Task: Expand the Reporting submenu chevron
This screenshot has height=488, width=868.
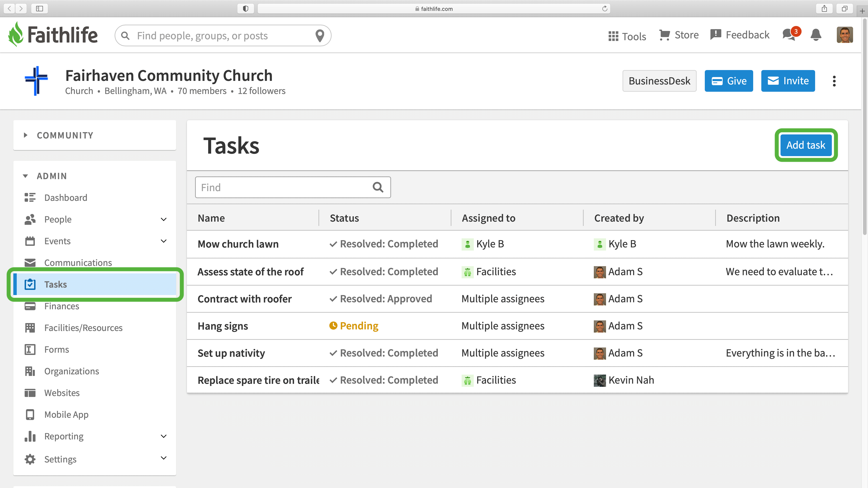Action: (x=163, y=436)
